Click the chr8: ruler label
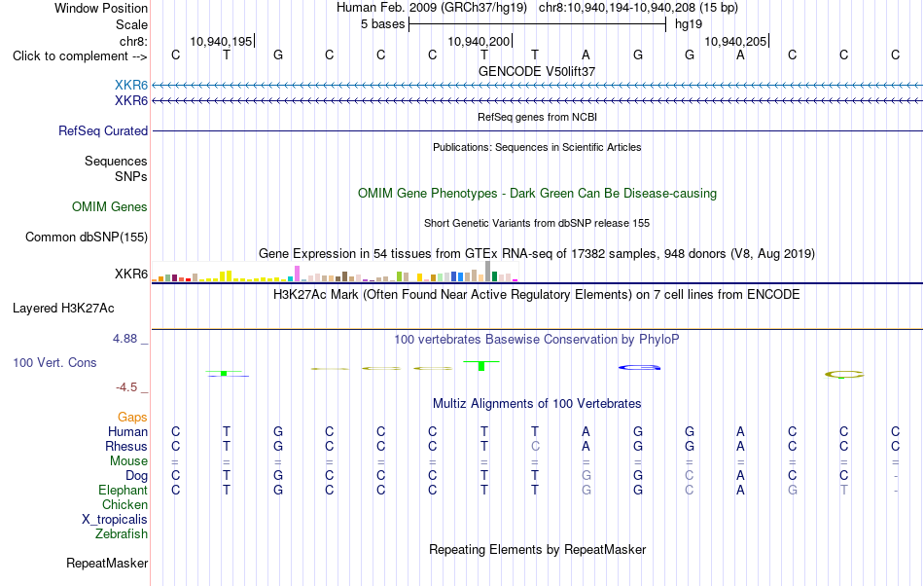Screen dimensions: 924x586 (133, 41)
